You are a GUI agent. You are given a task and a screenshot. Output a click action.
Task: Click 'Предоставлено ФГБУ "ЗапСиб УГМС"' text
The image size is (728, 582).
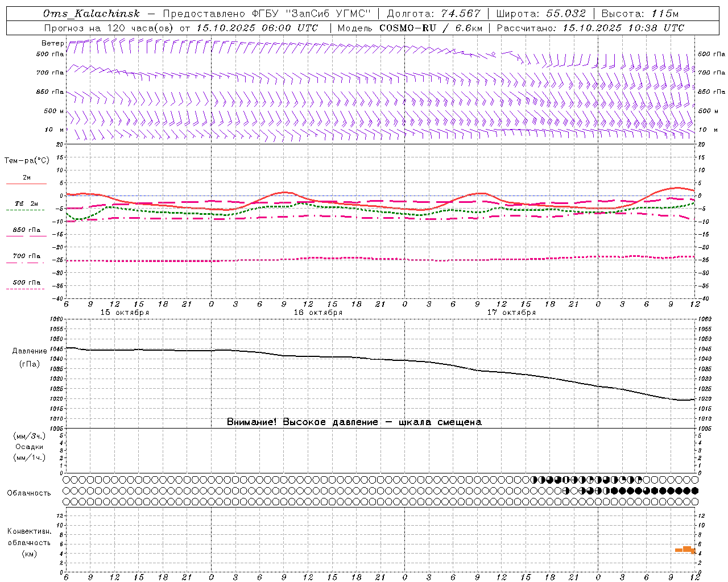point(267,14)
